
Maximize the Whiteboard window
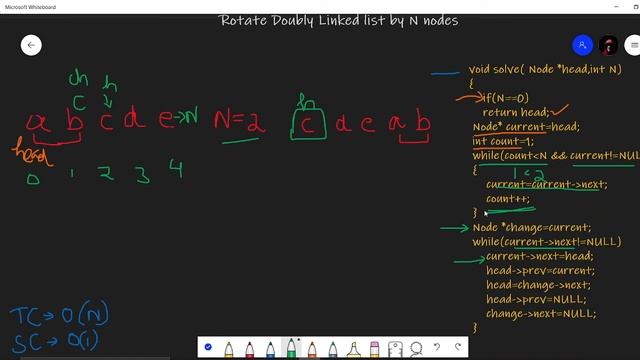coord(636,7)
